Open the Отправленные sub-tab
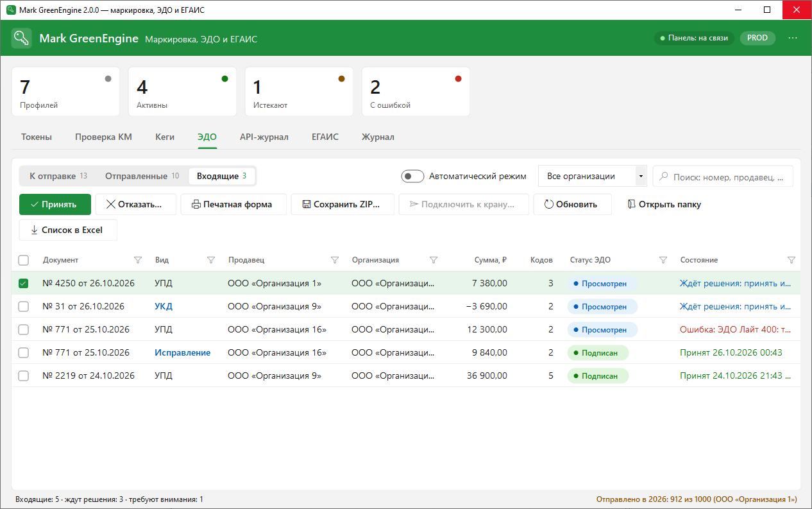Screen dimensions: 812x509 tap(142, 176)
